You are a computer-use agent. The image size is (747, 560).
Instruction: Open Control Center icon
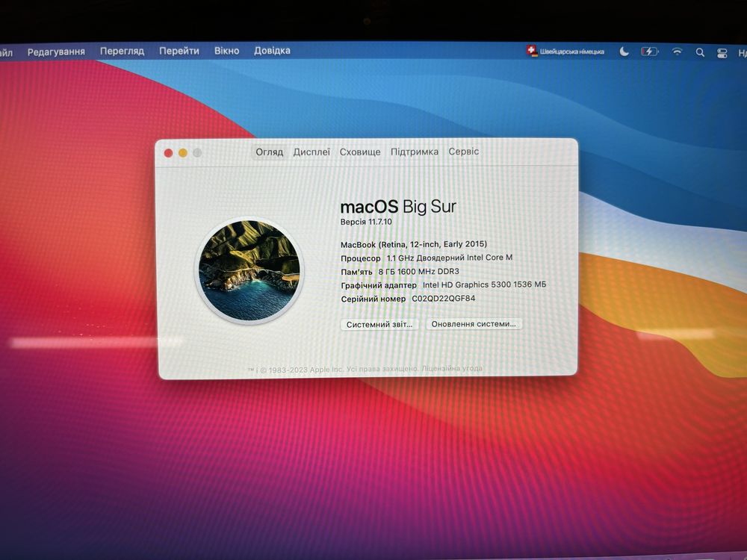click(722, 53)
